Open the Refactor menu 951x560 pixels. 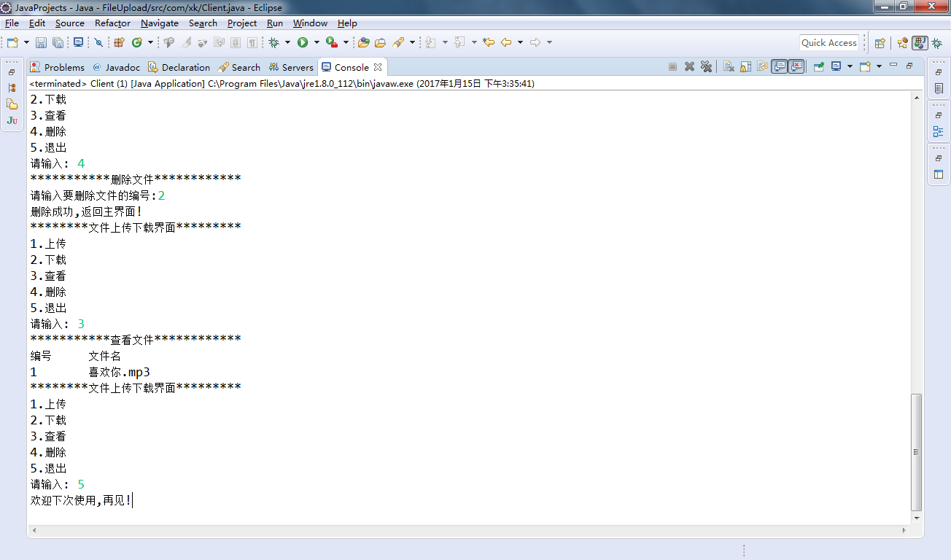point(112,23)
